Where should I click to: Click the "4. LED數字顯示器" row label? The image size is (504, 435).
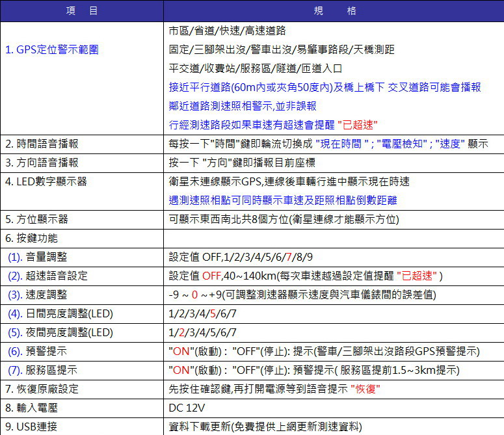click(x=46, y=181)
